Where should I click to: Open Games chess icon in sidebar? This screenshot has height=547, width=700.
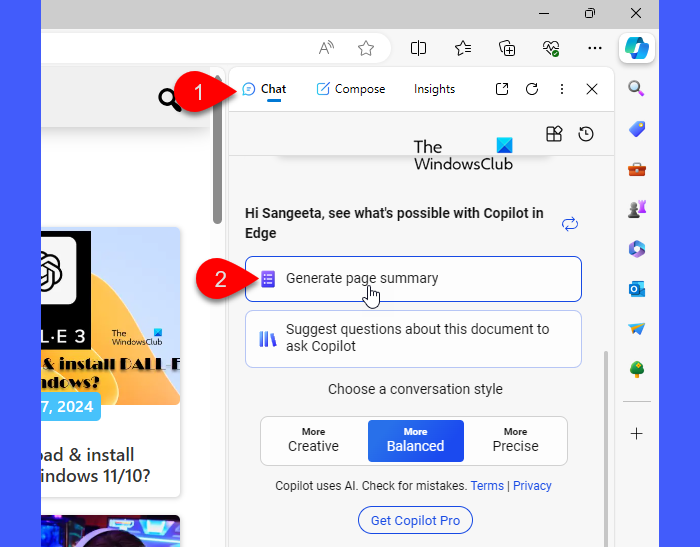coord(637,209)
